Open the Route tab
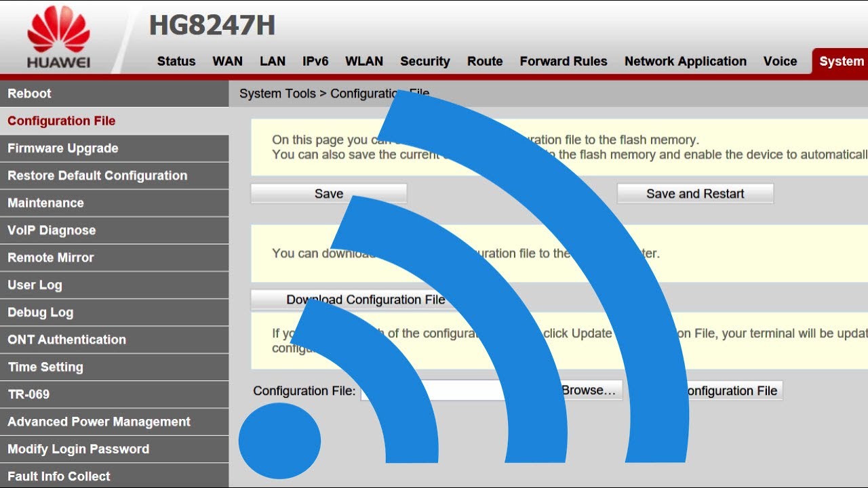The image size is (868, 488). (x=485, y=61)
